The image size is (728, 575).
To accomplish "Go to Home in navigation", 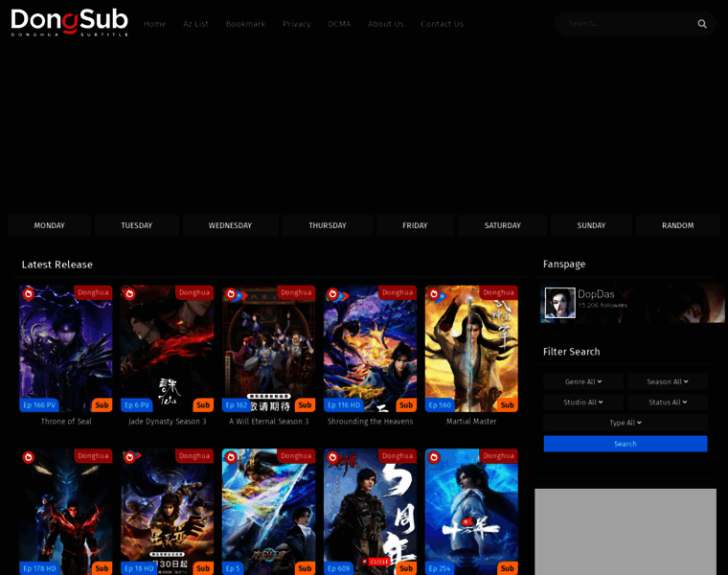I will point(154,24).
